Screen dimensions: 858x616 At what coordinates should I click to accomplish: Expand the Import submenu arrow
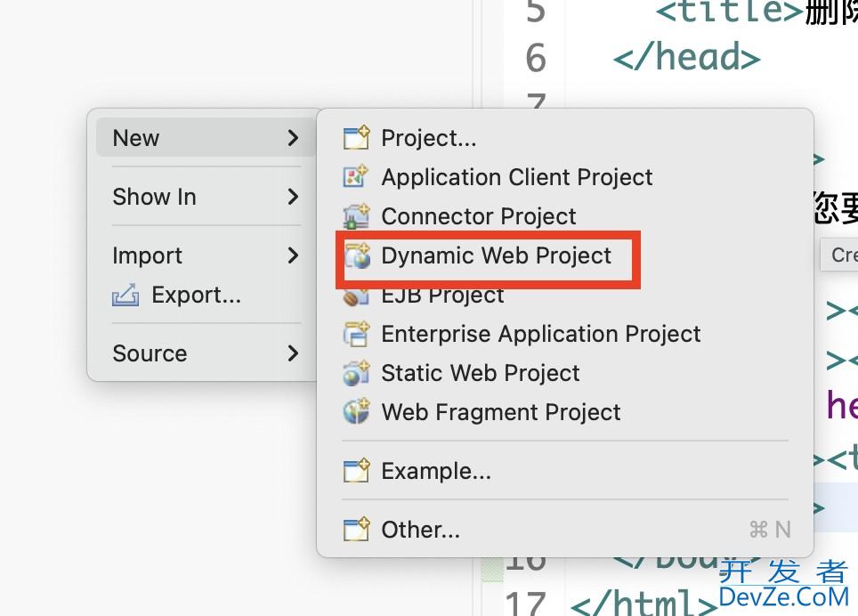click(293, 255)
